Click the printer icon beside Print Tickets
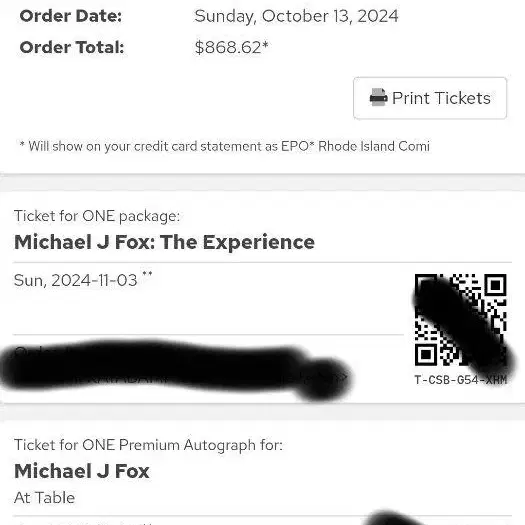The width and height of the screenshot is (525, 525). pos(379,97)
